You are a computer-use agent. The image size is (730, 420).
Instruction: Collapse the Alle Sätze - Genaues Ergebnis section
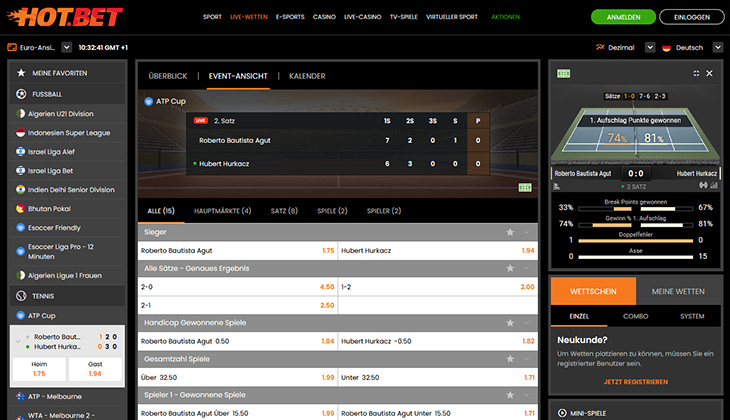527,268
